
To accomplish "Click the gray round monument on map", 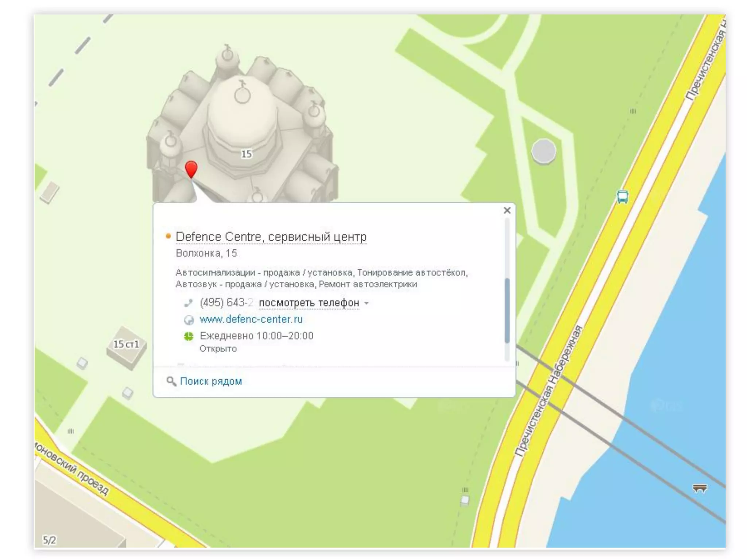I will pos(543,151).
